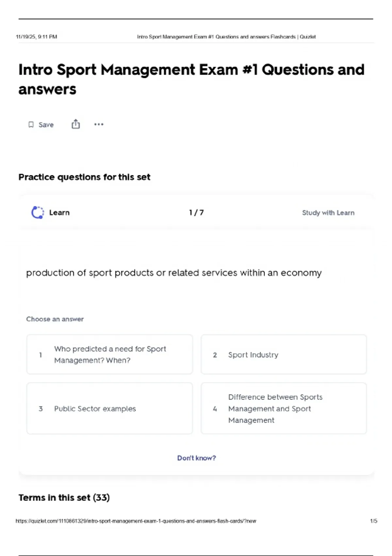
Task: Click the '1 / 7' question counter
Action: 196,213
